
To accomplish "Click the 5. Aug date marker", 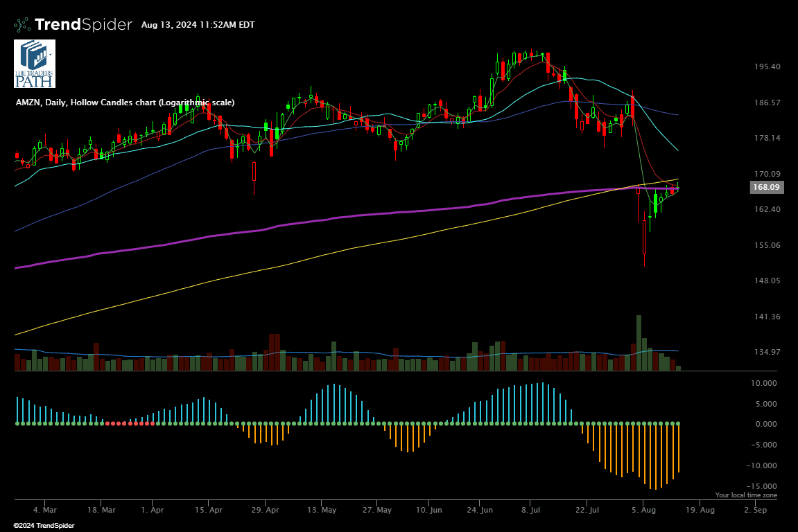I will point(644,510).
